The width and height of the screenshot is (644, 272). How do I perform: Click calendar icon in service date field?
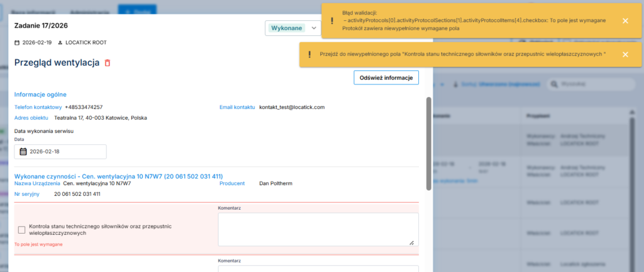coord(23,152)
